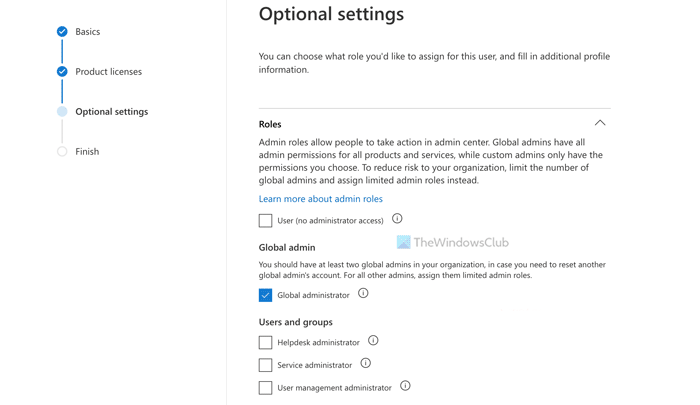The width and height of the screenshot is (700, 405).
Task: Enable the Helpdesk administrator checkbox
Action: pyautogui.click(x=265, y=343)
